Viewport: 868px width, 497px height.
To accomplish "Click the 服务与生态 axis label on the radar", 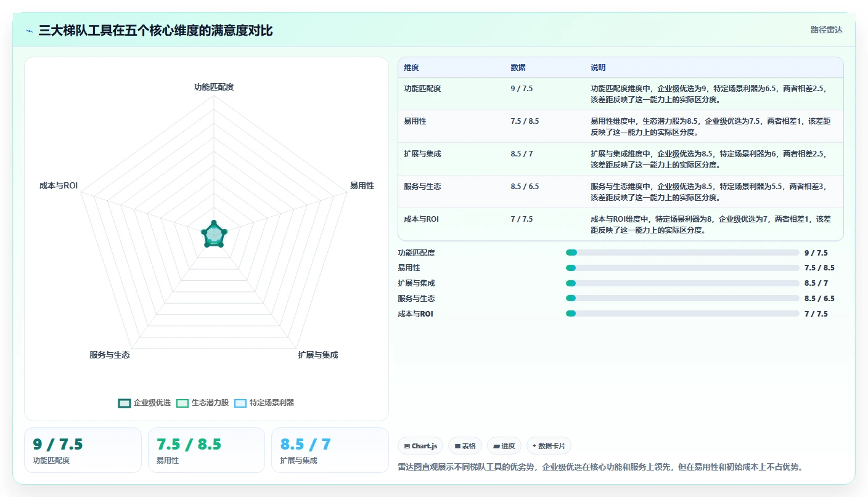I will pyautogui.click(x=110, y=355).
